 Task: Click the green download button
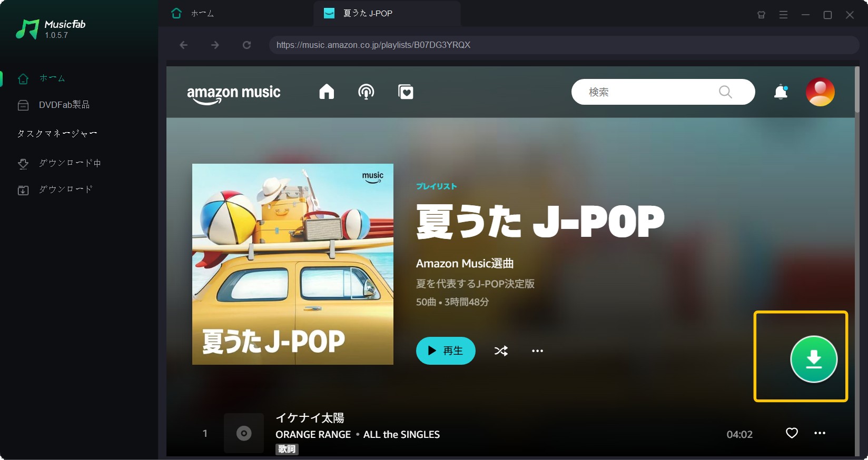[814, 359]
